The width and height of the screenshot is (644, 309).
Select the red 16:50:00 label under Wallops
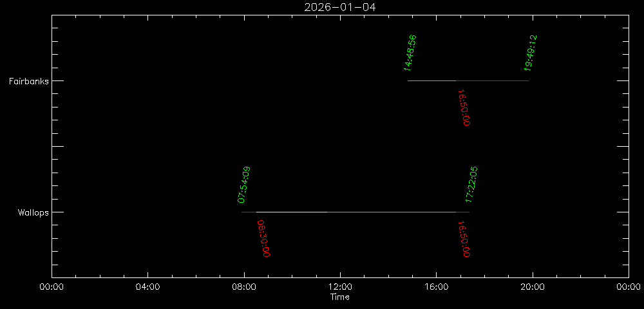click(x=464, y=239)
